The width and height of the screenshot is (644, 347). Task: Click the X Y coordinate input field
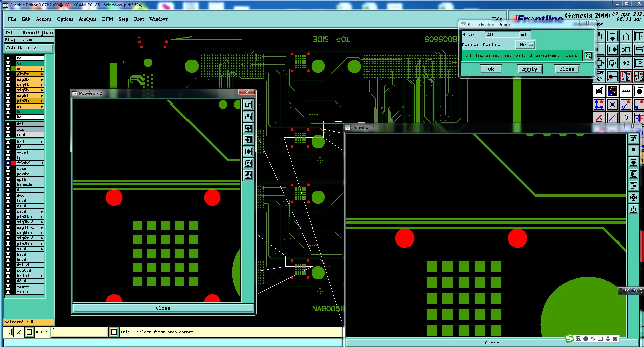80,332
